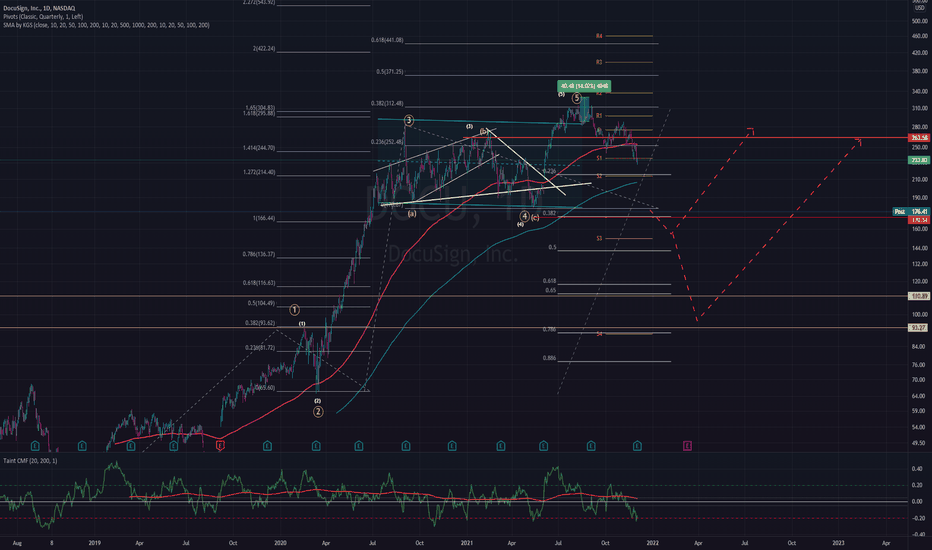Click the 93.27 horizontal line price label
Viewport: 932px width, 550px height.
[919, 328]
